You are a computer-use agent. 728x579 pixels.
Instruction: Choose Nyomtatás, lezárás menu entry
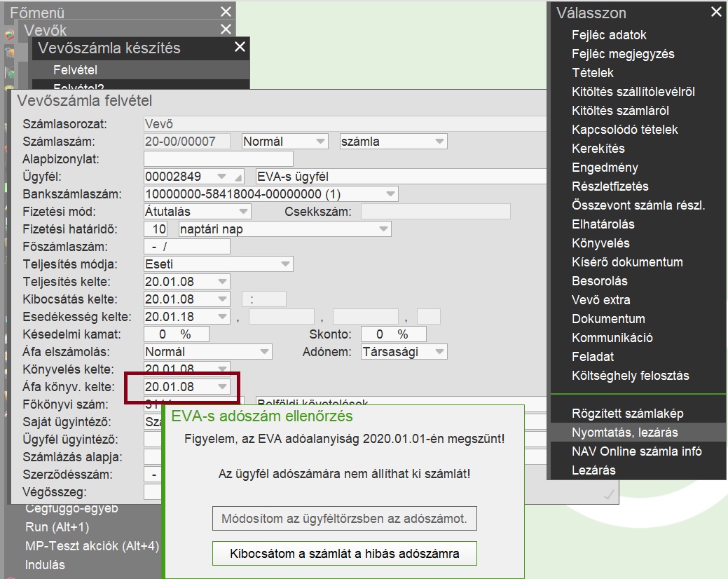[624, 432]
